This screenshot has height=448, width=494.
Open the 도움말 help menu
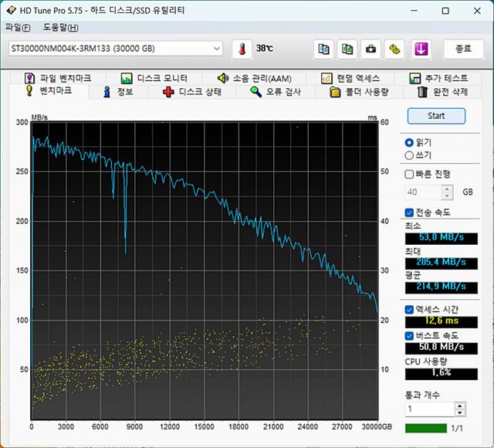(x=60, y=28)
